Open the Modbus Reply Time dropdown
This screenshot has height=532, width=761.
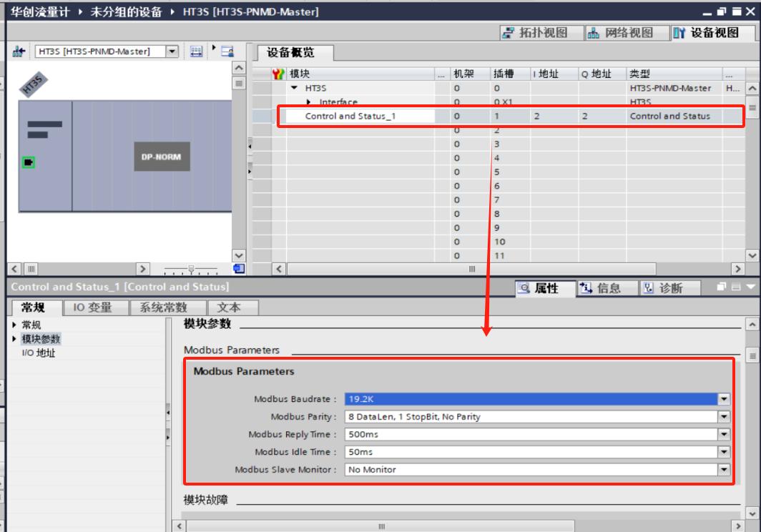[x=724, y=435]
